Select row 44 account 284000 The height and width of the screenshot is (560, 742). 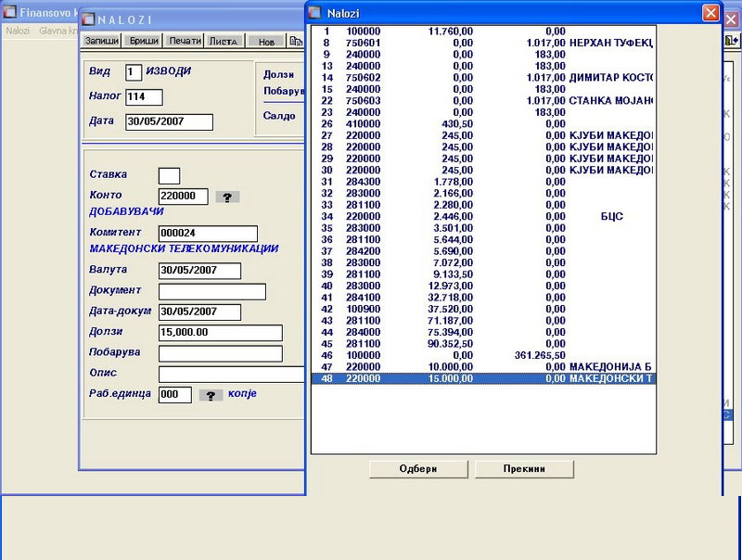[x=483, y=333]
